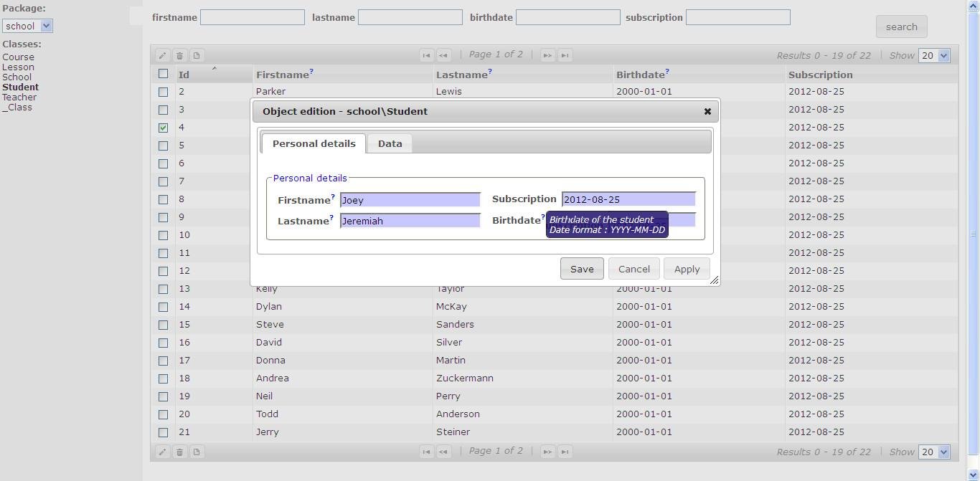Screen dimensions: 980x481
Task: Go to the last page using the end icon
Action: (565, 54)
